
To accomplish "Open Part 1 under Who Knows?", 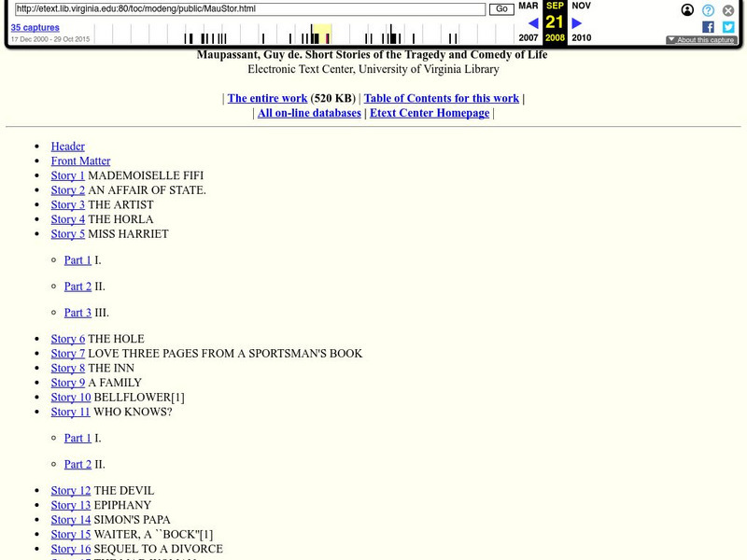I will (78, 438).
